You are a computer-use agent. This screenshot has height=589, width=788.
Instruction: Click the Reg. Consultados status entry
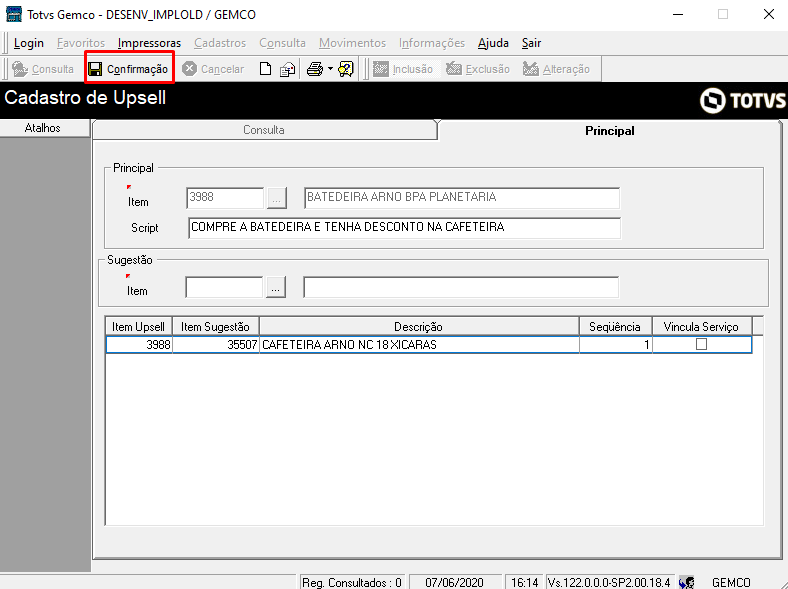(352, 582)
